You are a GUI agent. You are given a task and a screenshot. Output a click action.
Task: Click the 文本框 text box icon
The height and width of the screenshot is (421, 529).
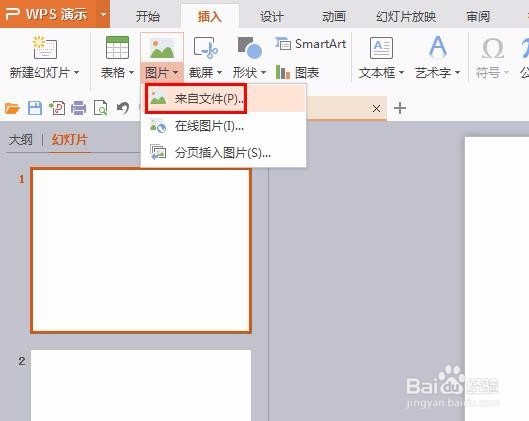381,48
